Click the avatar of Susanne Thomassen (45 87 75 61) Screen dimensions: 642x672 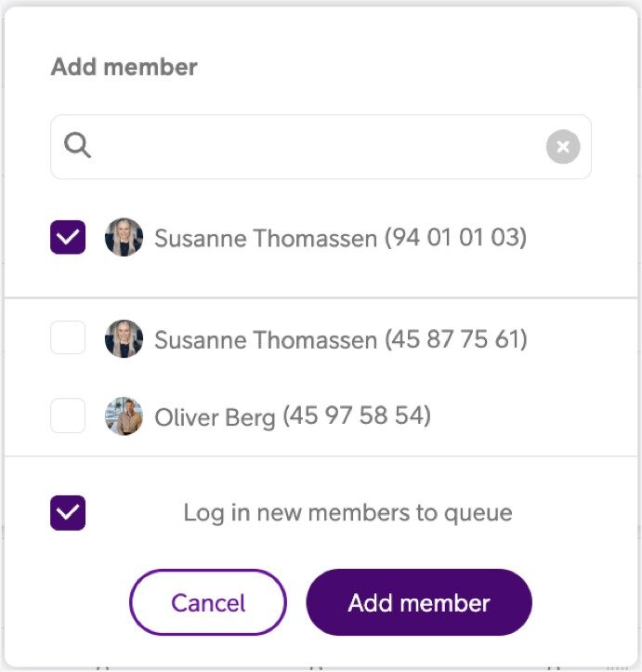click(124, 339)
